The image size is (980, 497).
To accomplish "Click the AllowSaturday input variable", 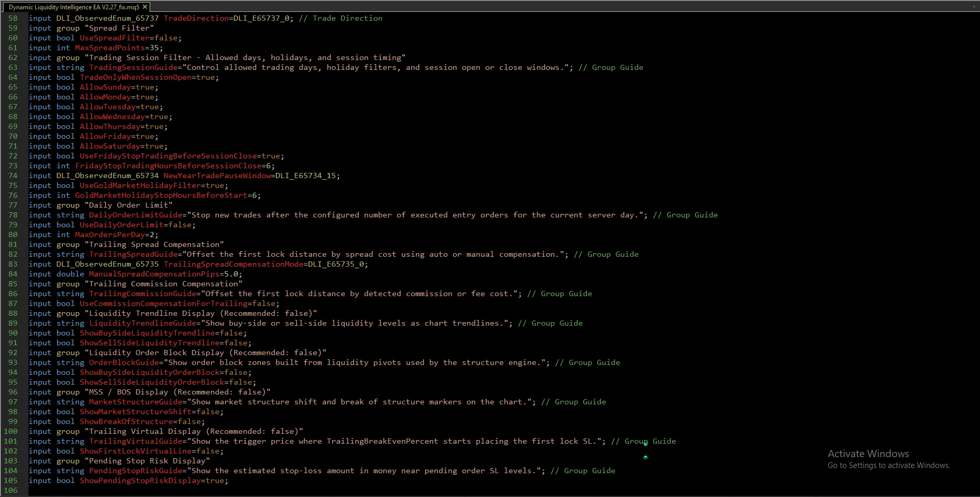I will pos(110,146).
